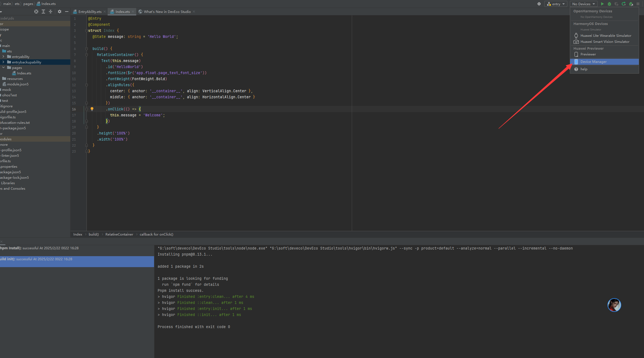
Task: Click Previewer in devices list
Action: (x=588, y=54)
